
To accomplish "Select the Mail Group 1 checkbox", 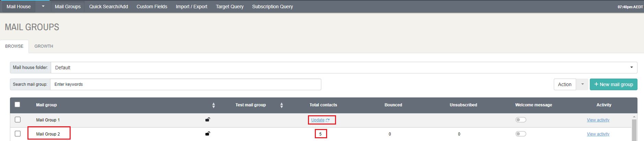I will 18,120.
